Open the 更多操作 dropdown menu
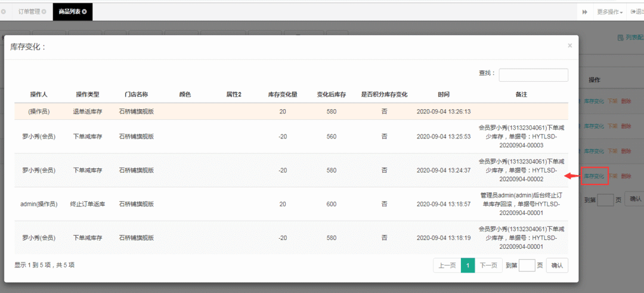The image size is (644, 293). tap(609, 12)
